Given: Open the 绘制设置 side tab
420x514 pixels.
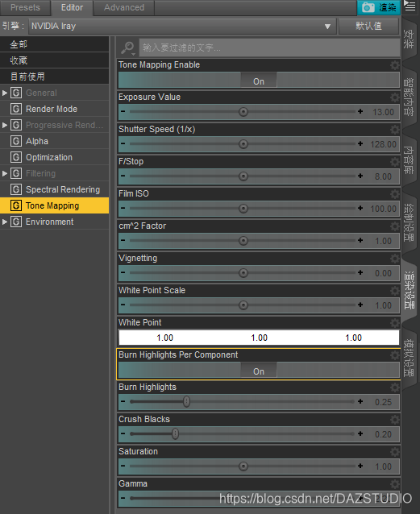Looking at the screenshot, I should tap(410, 223).
